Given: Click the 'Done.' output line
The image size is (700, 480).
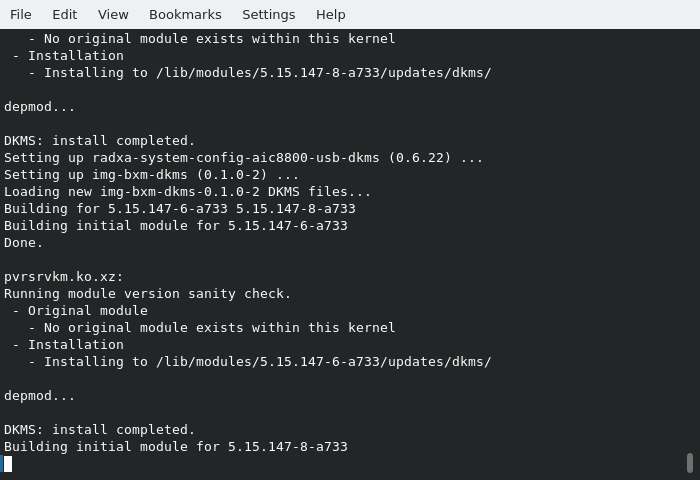Looking at the screenshot, I should pos(24,243).
